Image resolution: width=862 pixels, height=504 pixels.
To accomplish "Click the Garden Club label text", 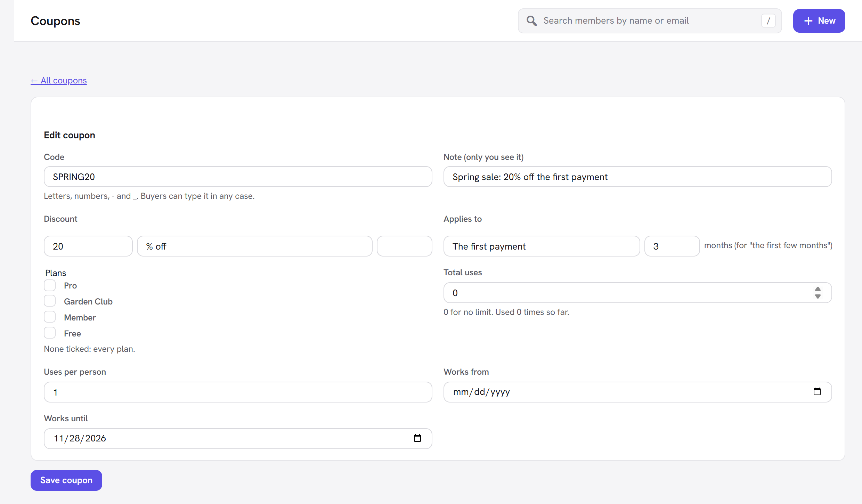I will [x=88, y=302].
